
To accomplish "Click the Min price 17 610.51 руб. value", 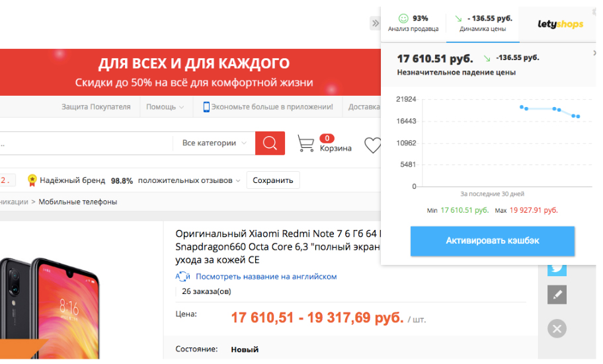I will (465, 210).
